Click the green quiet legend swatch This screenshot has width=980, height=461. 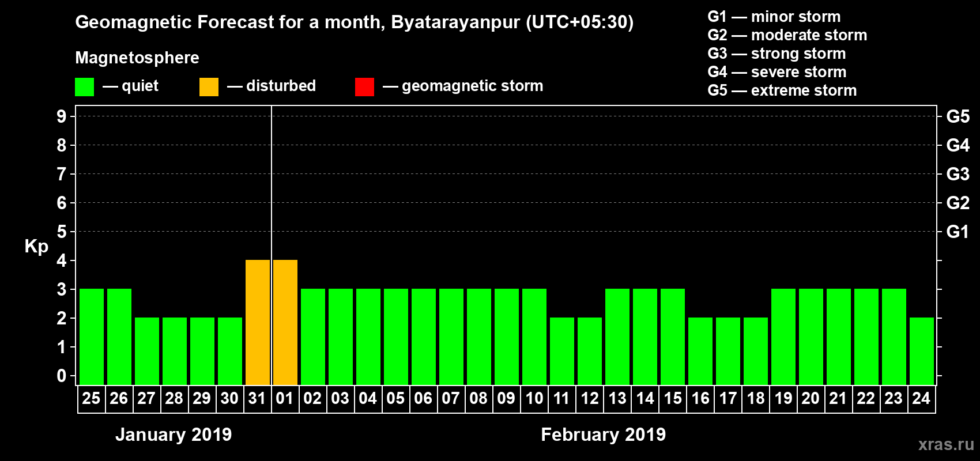click(x=84, y=87)
